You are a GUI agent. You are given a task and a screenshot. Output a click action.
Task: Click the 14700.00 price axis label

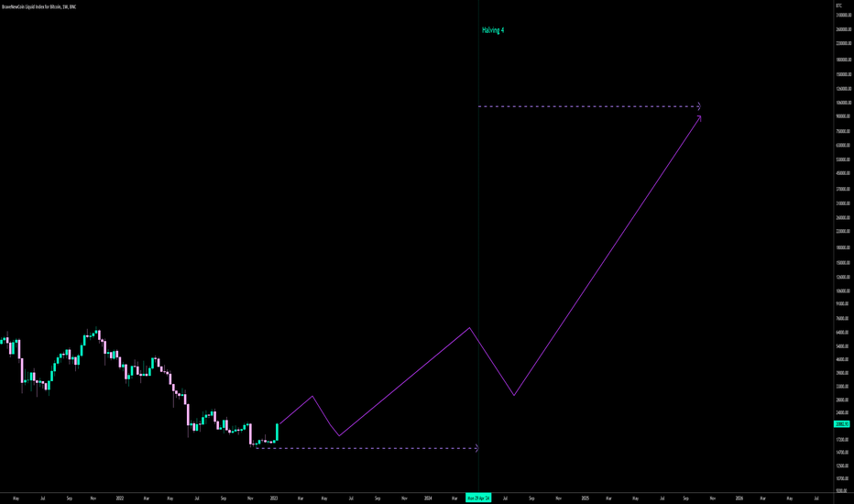click(843, 453)
